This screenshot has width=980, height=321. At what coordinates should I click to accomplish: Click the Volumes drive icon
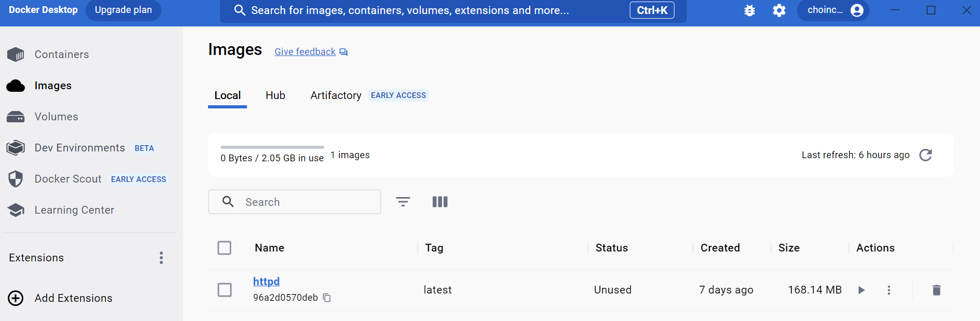point(16,117)
